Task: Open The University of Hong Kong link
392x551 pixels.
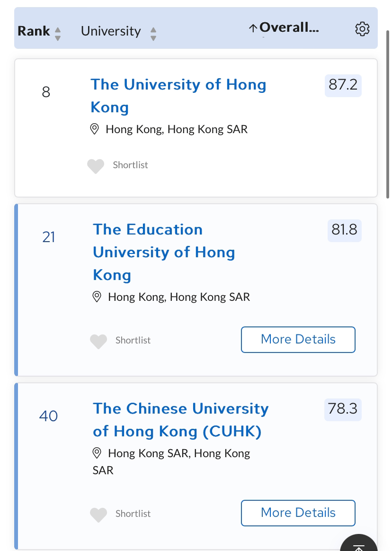Action: click(178, 96)
